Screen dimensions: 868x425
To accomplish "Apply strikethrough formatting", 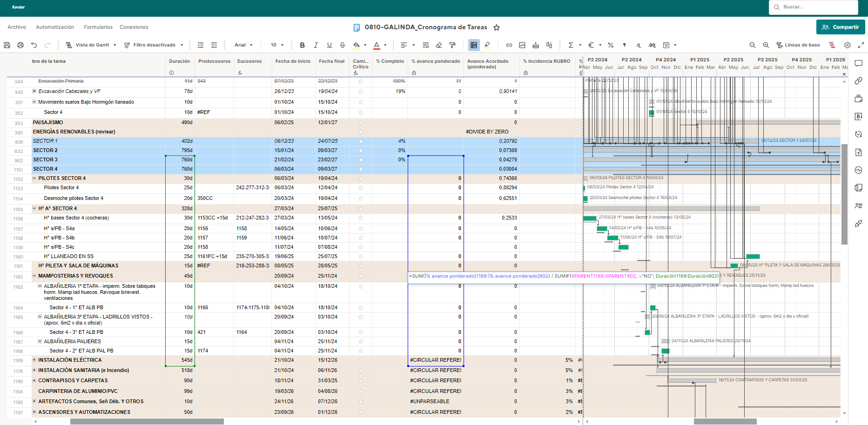I will pyautogui.click(x=343, y=45).
